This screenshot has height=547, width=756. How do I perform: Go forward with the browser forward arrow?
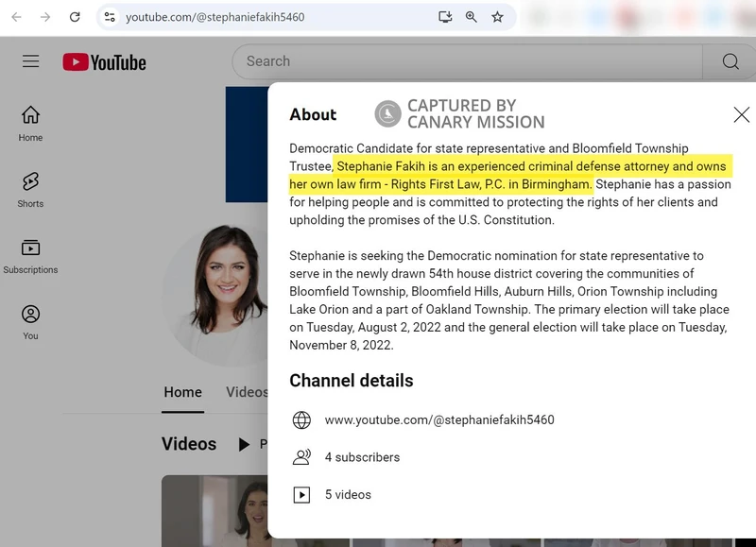(x=45, y=17)
